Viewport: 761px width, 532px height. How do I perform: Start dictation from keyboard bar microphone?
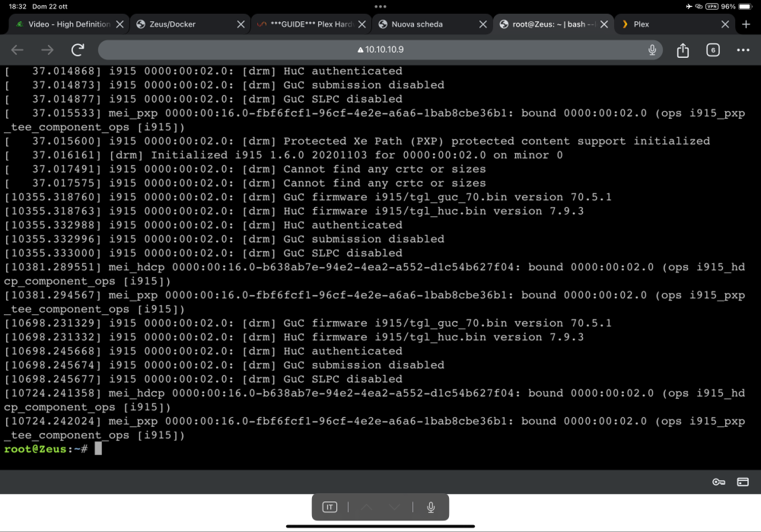(431, 507)
